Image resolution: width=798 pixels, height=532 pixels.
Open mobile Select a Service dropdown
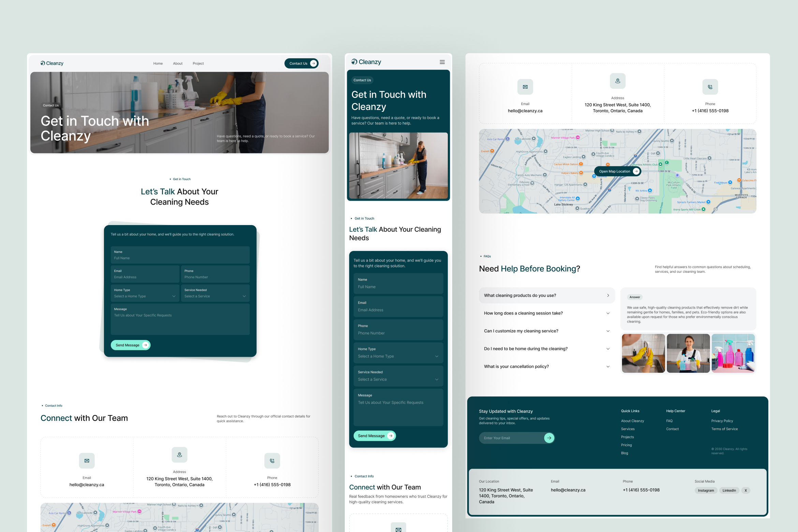click(398, 380)
